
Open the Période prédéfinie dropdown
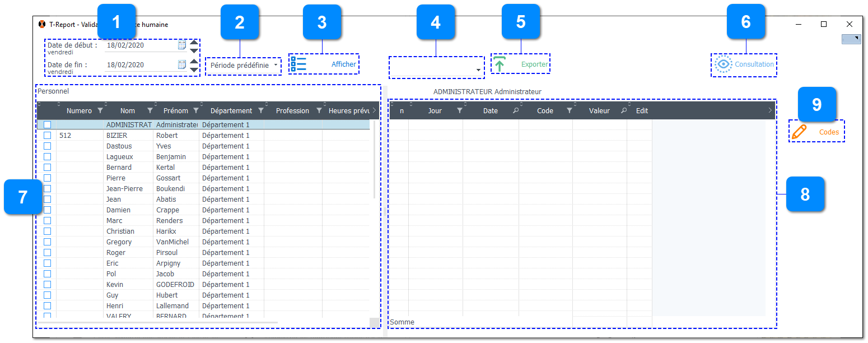point(277,65)
